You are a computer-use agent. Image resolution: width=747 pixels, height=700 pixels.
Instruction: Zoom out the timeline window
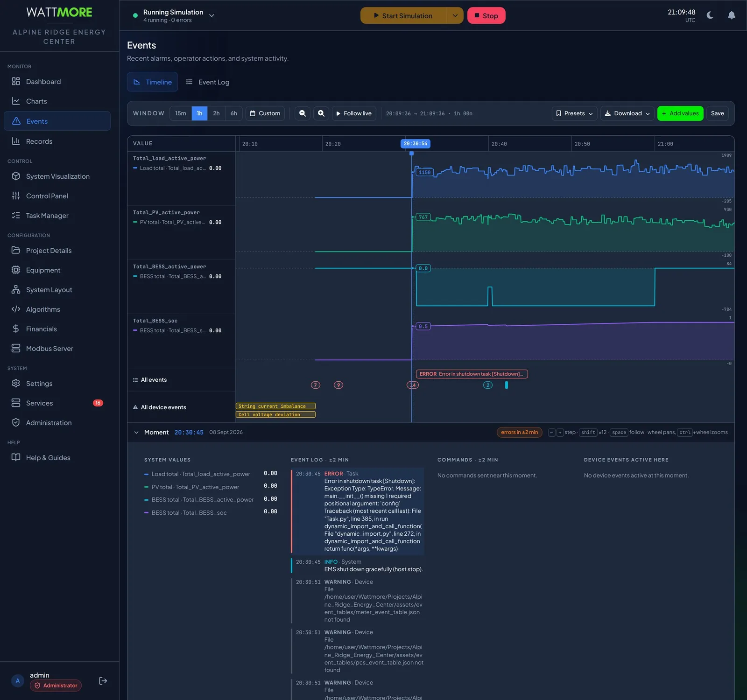coord(303,113)
